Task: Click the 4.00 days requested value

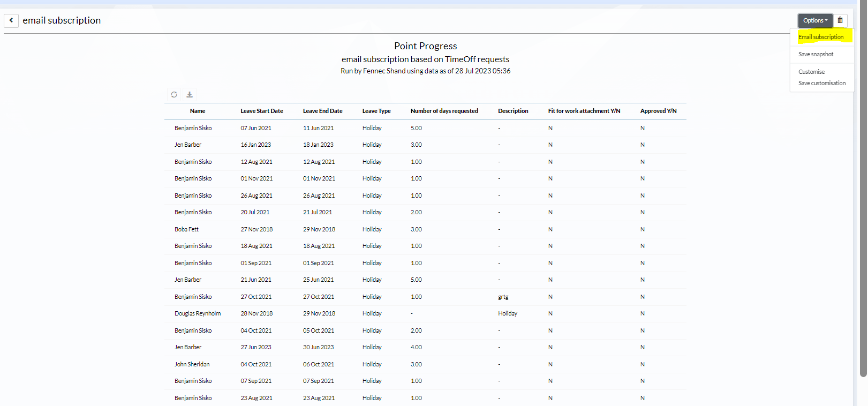Action: click(x=416, y=347)
